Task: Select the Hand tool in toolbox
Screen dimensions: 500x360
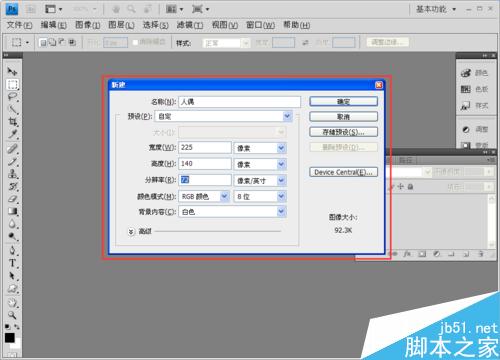Action: 12,303
